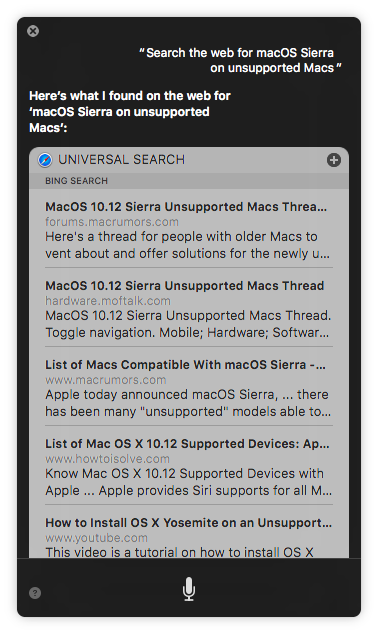
Task: Click the spoken query text to edit
Action: [x=240, y=60]
